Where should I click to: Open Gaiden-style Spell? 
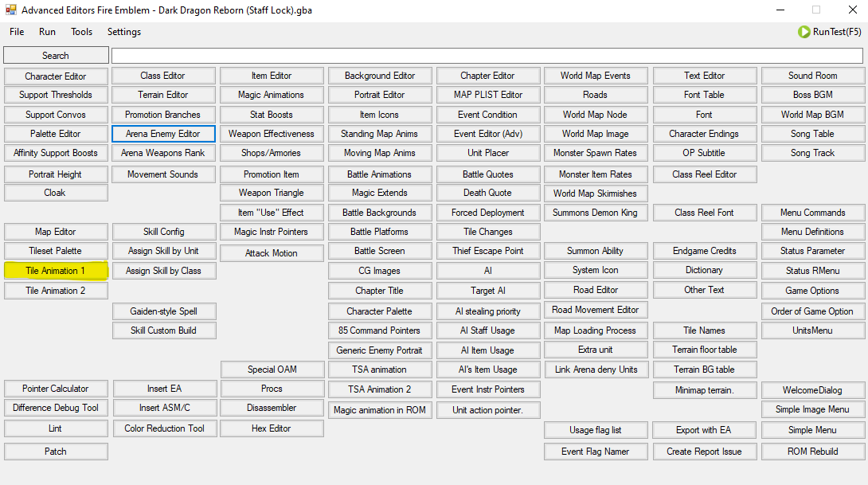164,311
